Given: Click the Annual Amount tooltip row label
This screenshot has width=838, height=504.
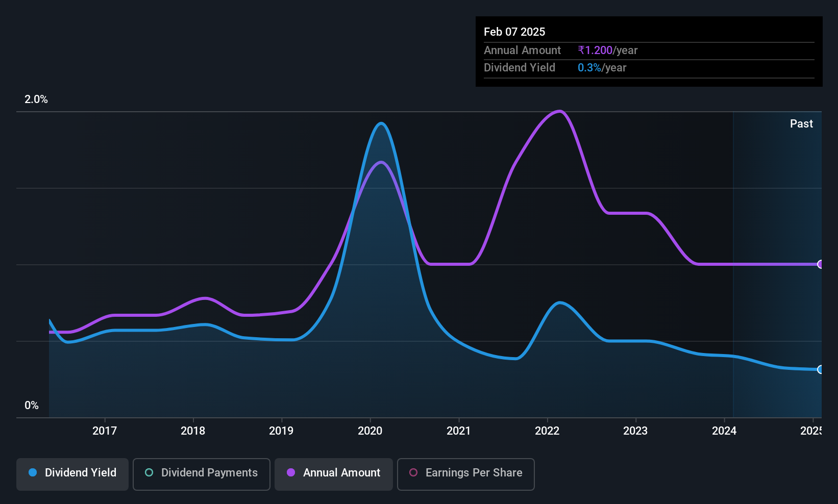Looking at the screenshot, I should click(x=522, y=50).
